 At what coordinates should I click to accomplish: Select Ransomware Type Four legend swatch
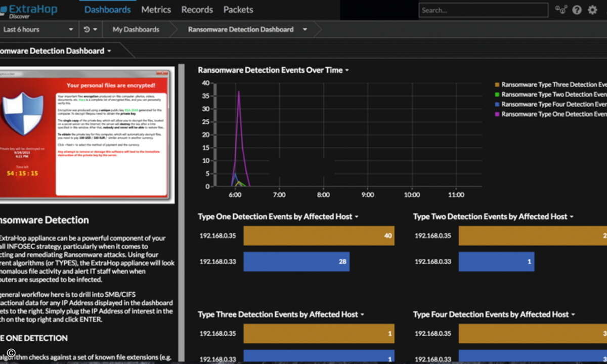coord(497,105)
